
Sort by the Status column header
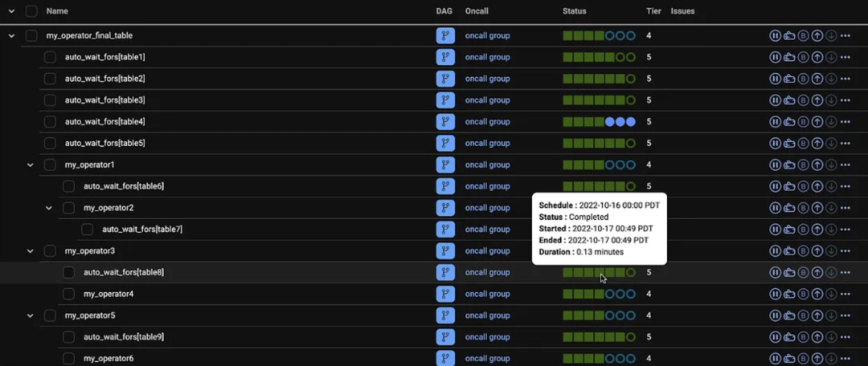pyautogui.click(x=574, y=11)
